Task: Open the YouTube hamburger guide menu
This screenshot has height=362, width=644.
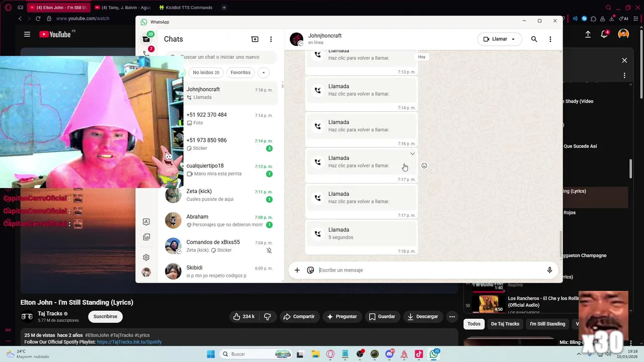Action: 27,34
